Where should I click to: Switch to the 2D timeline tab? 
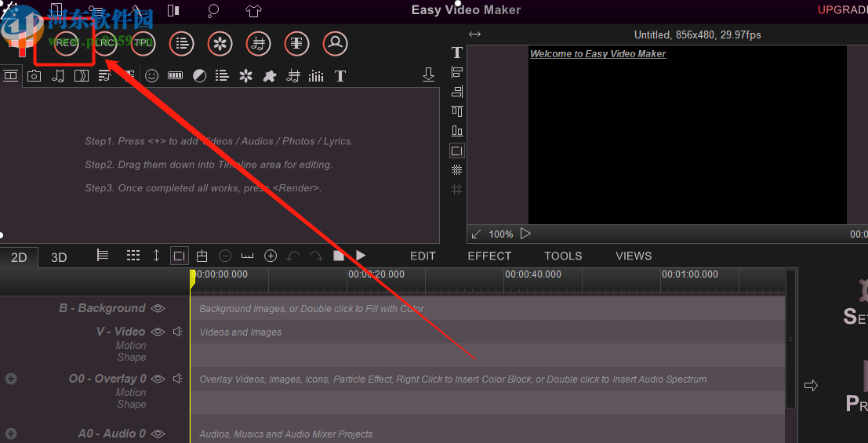(x=19, y=257)
